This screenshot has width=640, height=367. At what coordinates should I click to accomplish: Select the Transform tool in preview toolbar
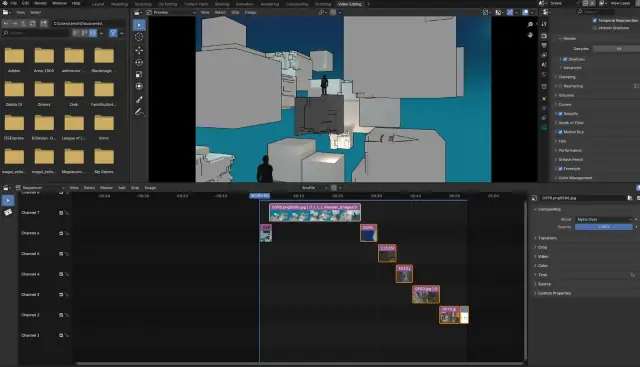[139, 86]
